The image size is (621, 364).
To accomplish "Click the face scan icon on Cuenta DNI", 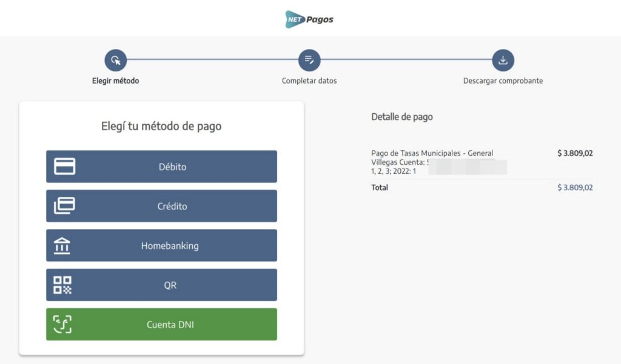I will (62, 325).
